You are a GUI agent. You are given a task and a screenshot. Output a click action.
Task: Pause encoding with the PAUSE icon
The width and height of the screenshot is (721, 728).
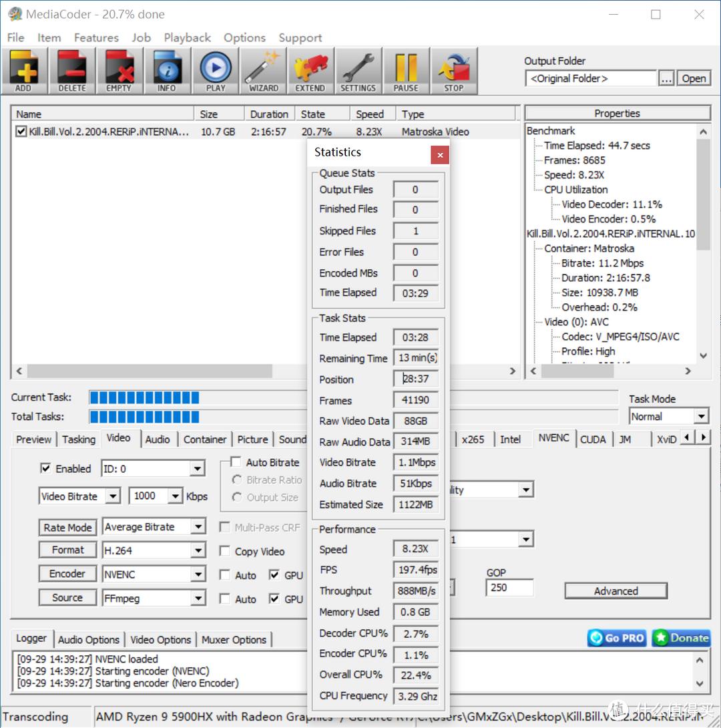pos(407,70)
